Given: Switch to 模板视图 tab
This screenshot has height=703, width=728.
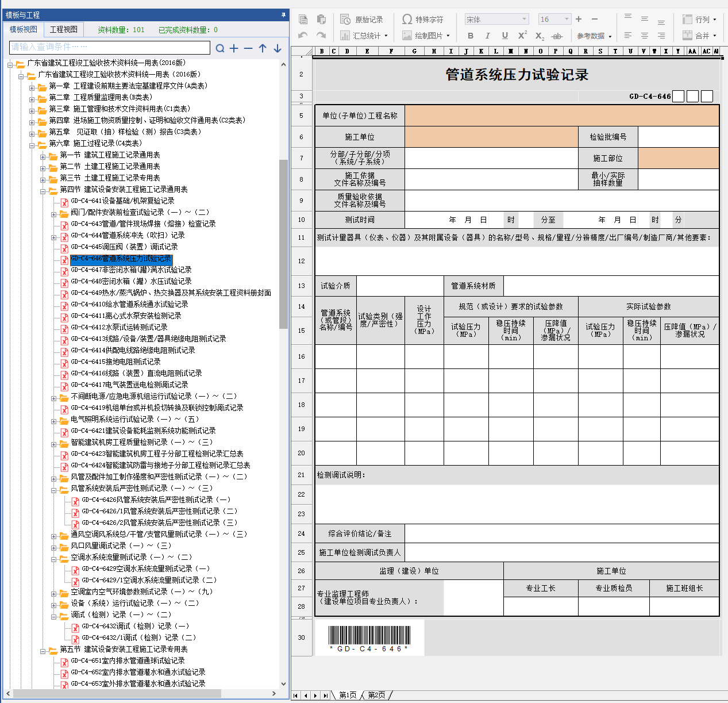Looking at the screenshot, I should [24, 29].
